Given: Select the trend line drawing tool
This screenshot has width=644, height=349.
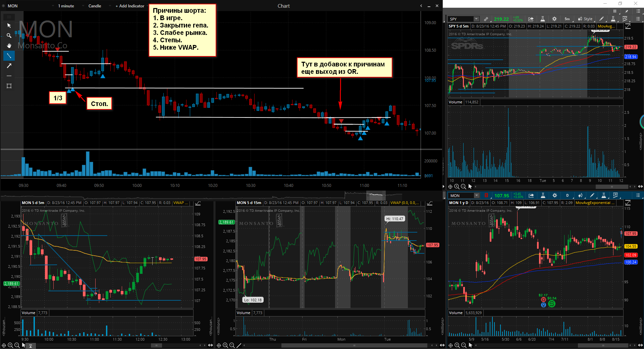Looking at the screenshot, I should click(x=9, y=56).
